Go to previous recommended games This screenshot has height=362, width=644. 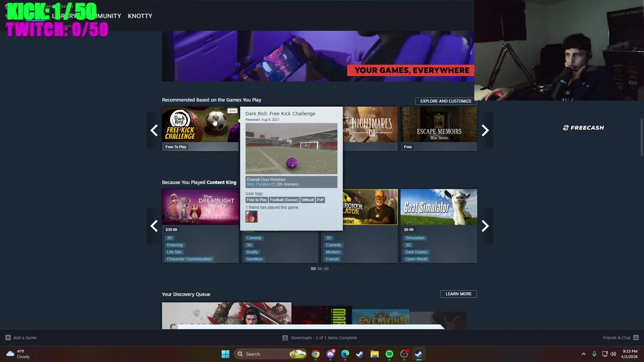tap(154, 131)
